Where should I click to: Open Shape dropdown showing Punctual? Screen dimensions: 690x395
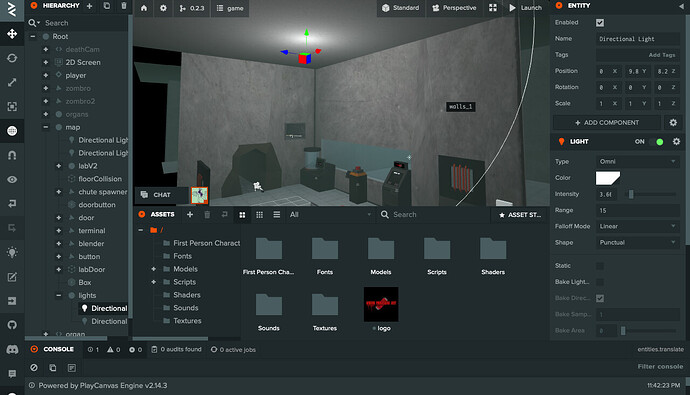coord(637,242)
